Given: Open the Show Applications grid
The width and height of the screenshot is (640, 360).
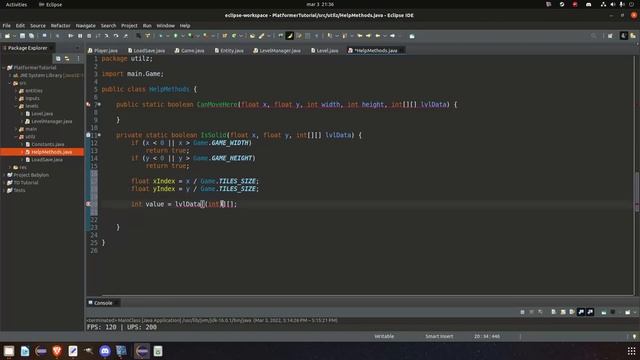Looking at the screenshot, I should tap(631, 351).
